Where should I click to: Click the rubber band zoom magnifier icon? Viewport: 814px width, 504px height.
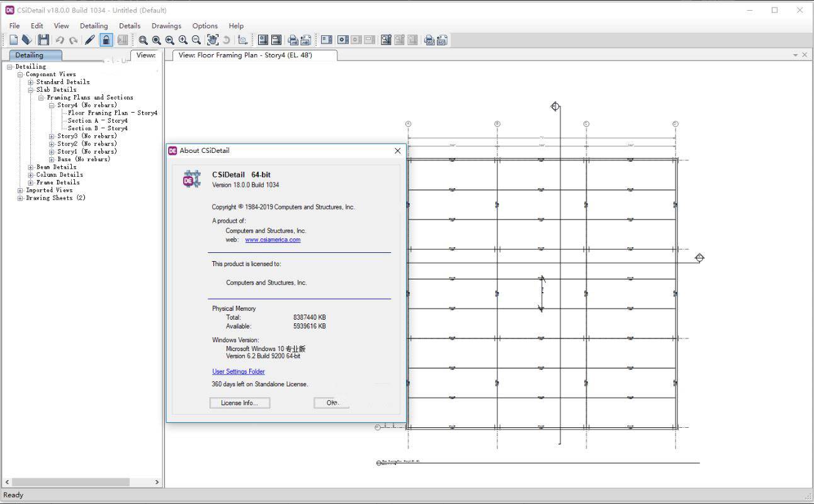tap(144, 40)
